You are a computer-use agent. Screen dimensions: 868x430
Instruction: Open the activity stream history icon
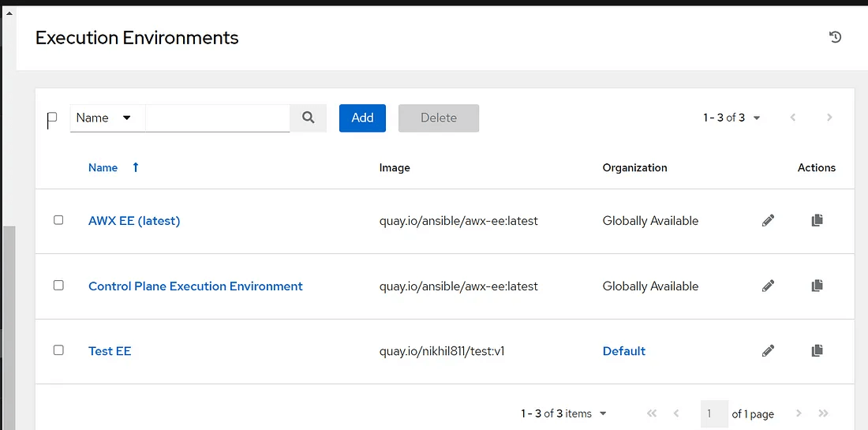(x=835, y=37)
